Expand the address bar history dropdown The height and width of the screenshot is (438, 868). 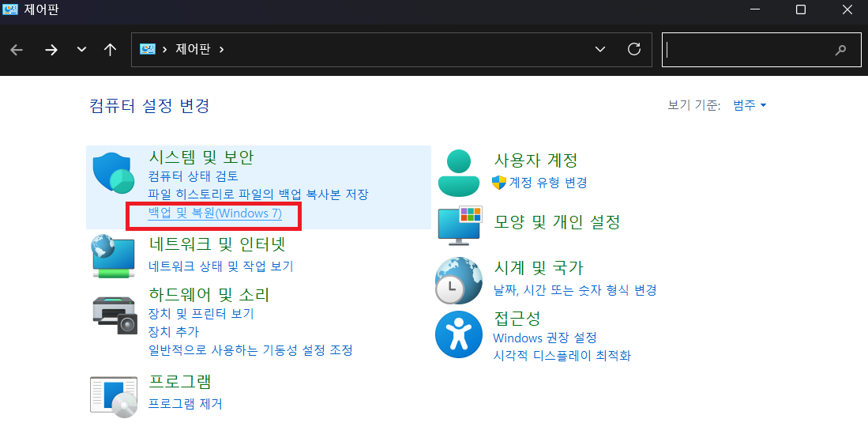pos(600,49)
